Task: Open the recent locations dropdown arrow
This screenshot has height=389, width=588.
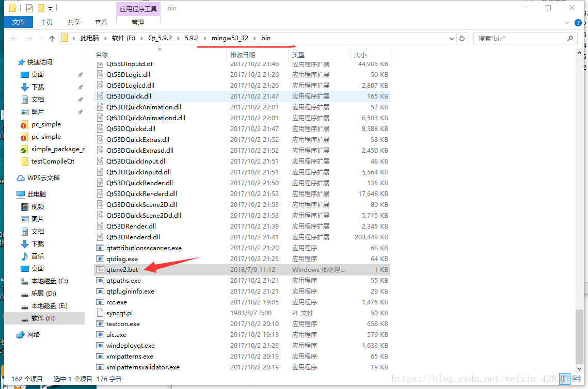Action: [41, 38]
